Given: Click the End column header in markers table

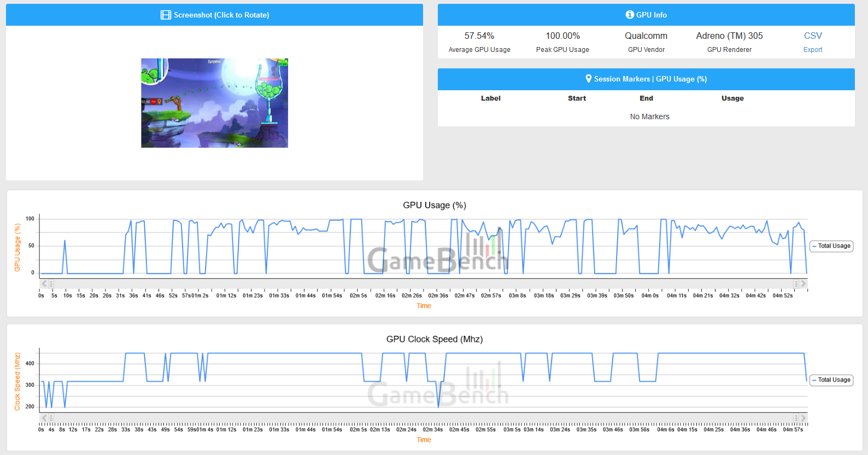Looking at the screenshot, I should 646,98.
